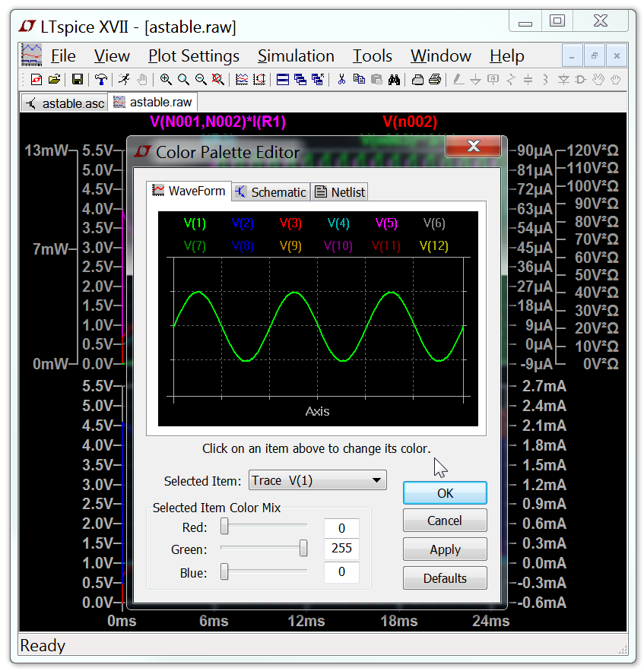Click the Zoom In magnifier icon
644x671 pixels.
coord(166,79)
